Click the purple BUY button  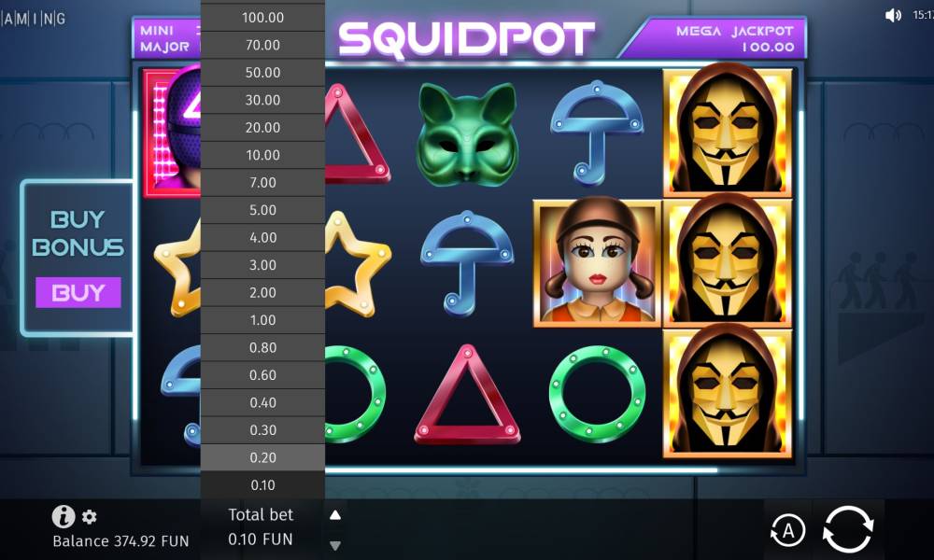tap(78, 292)
